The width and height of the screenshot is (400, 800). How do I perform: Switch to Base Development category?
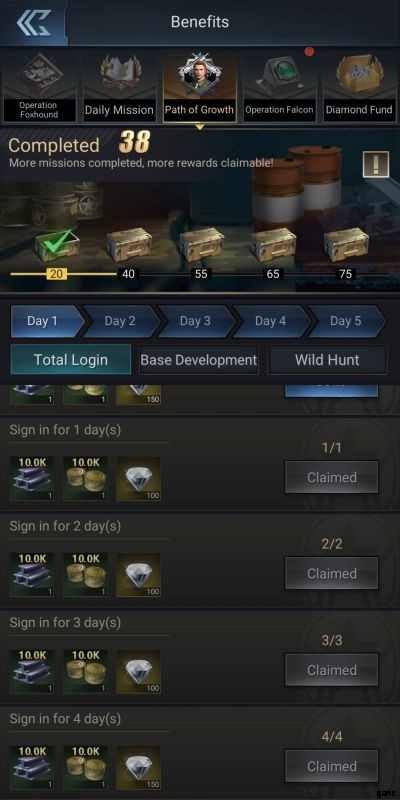pos(198,360)
